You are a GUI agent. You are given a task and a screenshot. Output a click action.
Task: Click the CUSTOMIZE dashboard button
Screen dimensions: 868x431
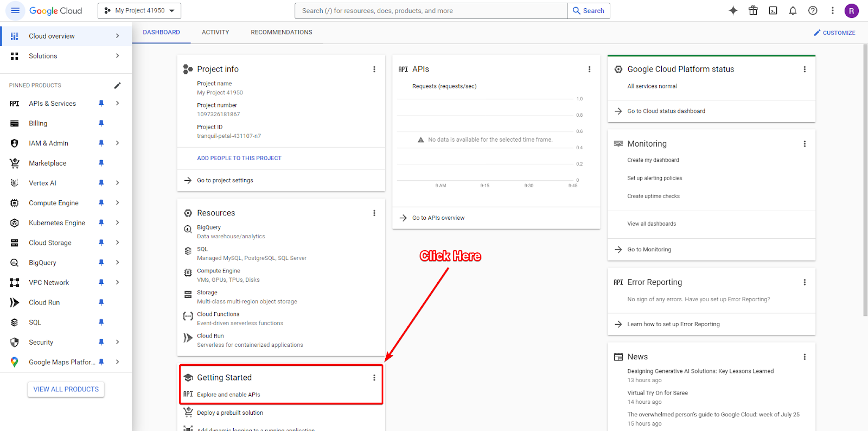(834, 33)
